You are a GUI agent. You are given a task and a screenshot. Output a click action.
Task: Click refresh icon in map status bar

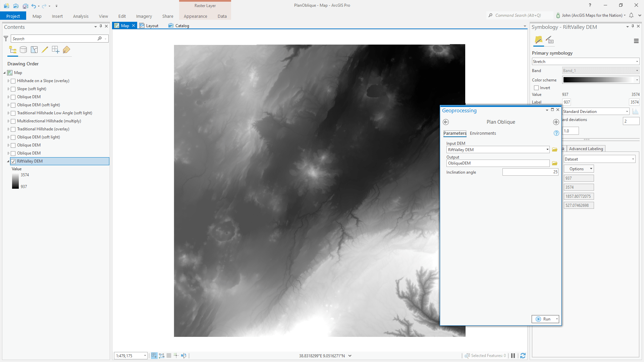pos(523,356)
